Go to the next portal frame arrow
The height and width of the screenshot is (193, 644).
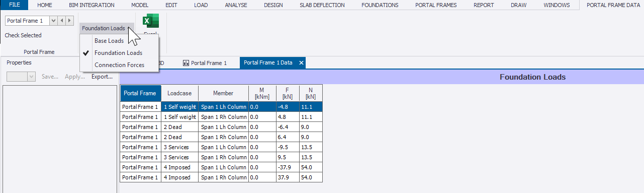click(x=70, y=21)
